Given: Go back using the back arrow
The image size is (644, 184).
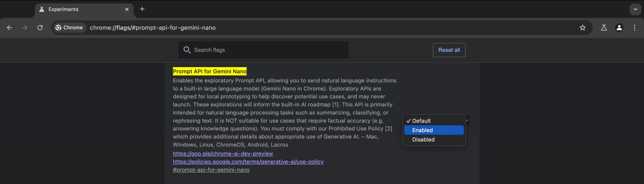Looking at the screenshot, I should 10,28.
